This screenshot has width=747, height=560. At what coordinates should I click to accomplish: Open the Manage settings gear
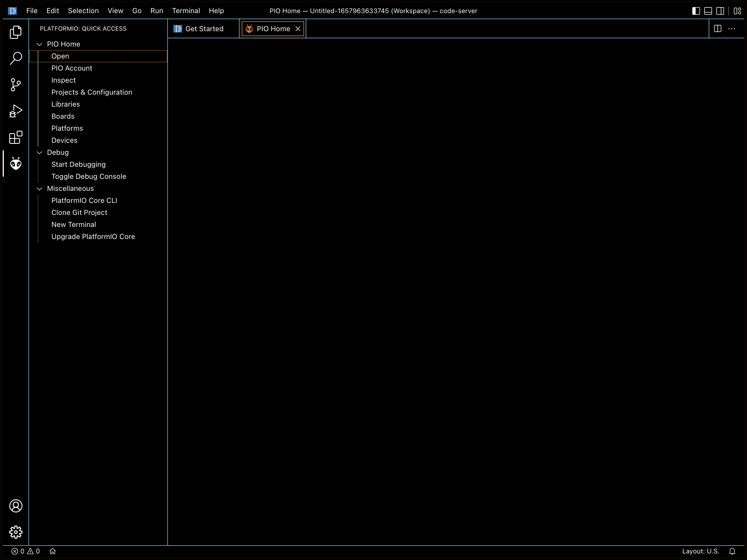(x=16, y=532)
